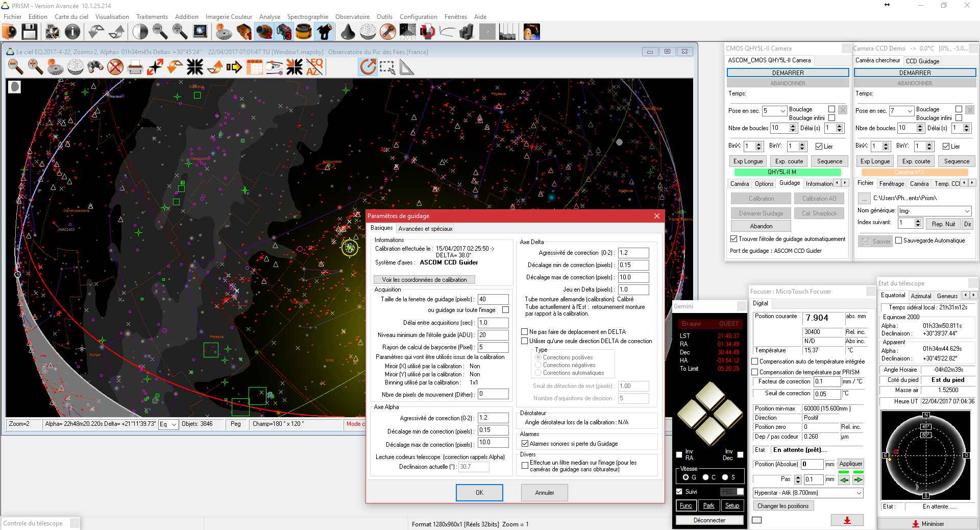Click the 'Agressivité de correction' Axe Delta field
980x530 pixels.
pos(633,253)
